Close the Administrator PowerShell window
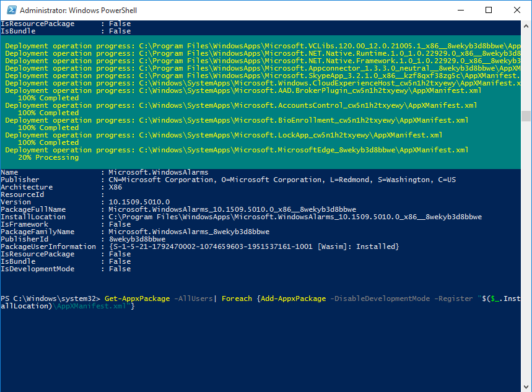This screenshot has width=532, height=392. [517, 10]
